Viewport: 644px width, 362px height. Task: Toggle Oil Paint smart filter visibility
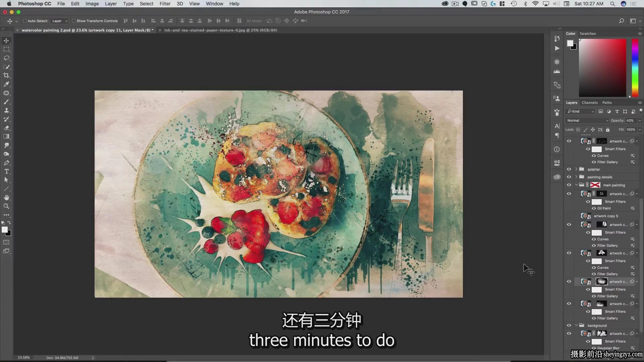pyautogui.click(x=594, y=208)
